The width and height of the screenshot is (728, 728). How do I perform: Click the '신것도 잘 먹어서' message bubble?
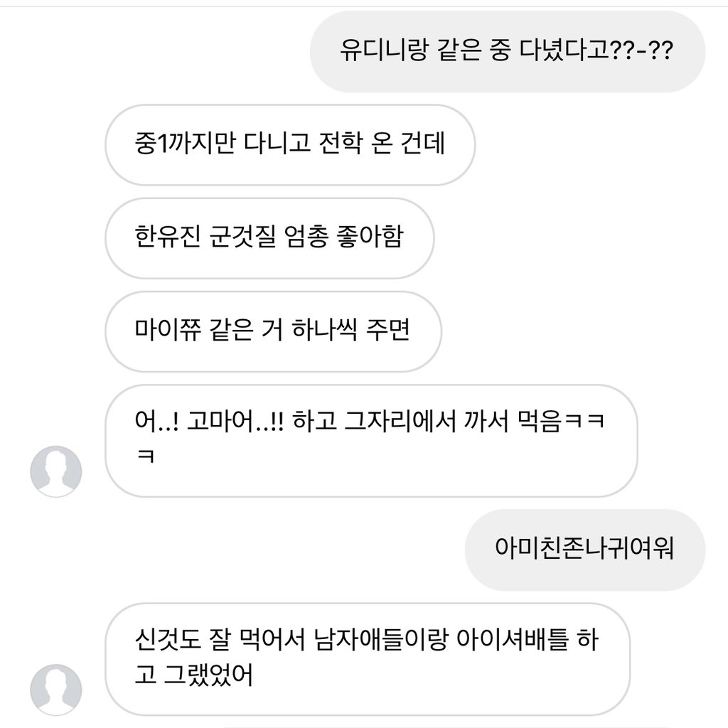click(370, 661)
